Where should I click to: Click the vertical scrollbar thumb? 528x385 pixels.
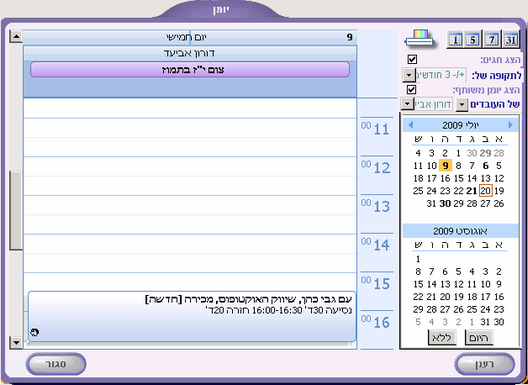[15, 211]
